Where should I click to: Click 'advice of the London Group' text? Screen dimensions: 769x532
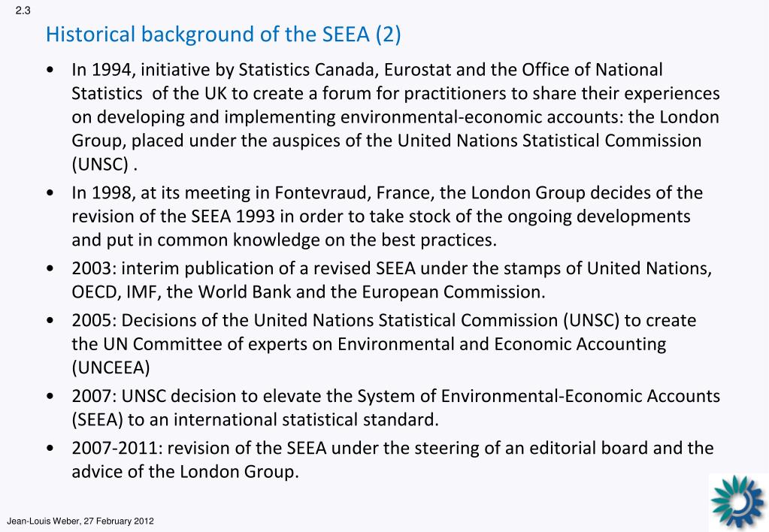(x=183, y=472)
